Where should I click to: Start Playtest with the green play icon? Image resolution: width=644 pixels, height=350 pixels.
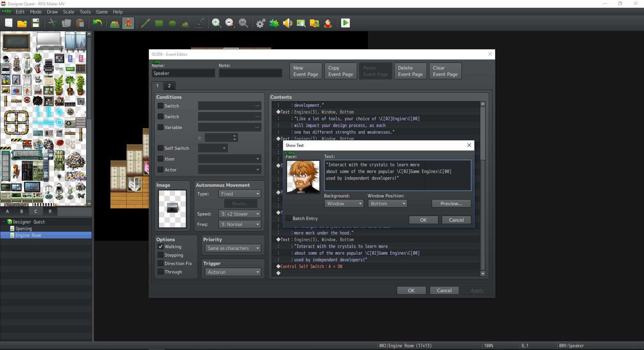click(345, 23)
